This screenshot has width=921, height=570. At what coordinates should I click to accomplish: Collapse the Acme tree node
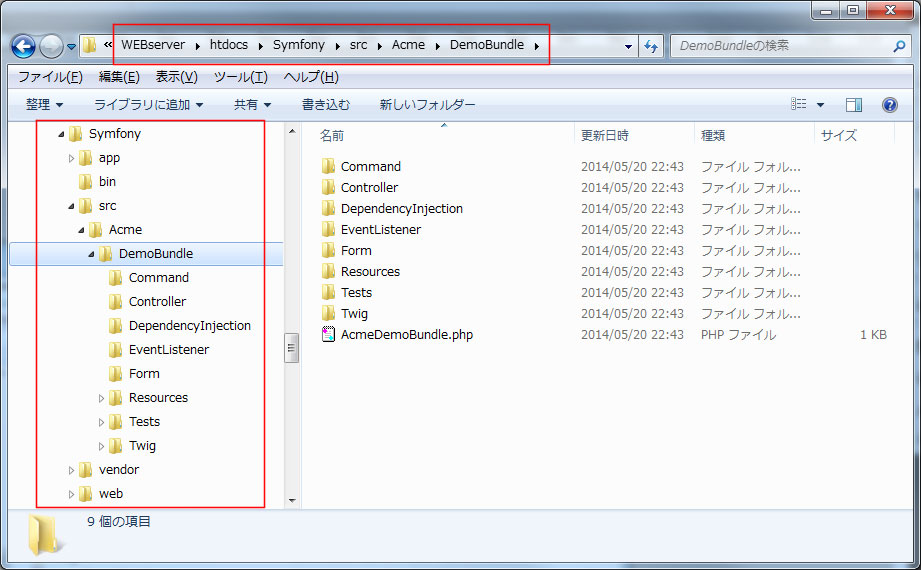tap(81, 230)
